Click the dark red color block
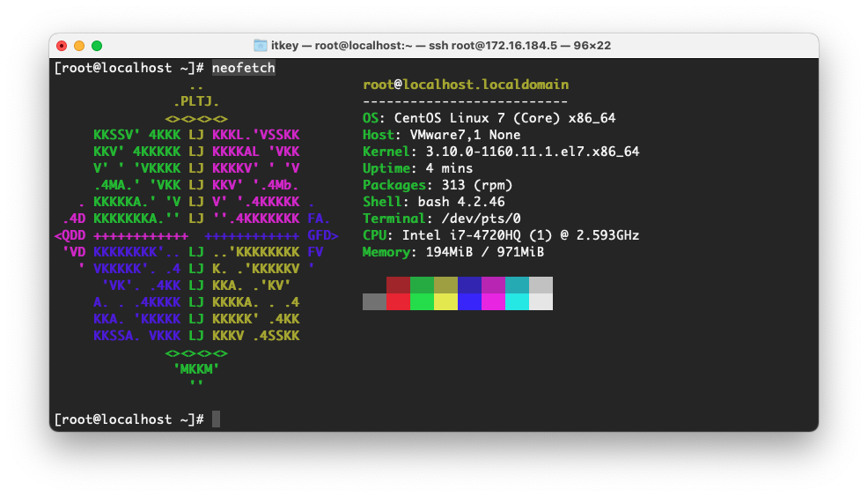The width and height of the screenshot is (868, 497). click(x=398, y=285)
